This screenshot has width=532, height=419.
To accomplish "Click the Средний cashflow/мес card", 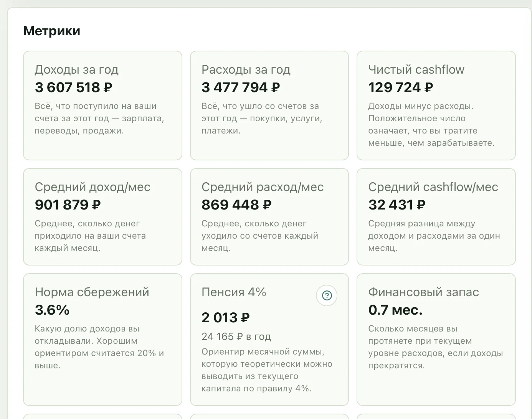I will pyautogui.click(x=436, y=217).
